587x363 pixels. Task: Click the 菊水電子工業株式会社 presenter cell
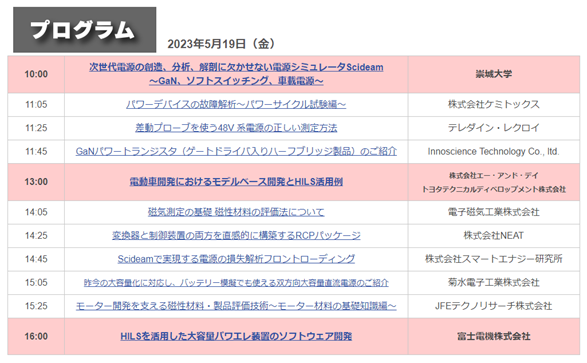(494, 283)
